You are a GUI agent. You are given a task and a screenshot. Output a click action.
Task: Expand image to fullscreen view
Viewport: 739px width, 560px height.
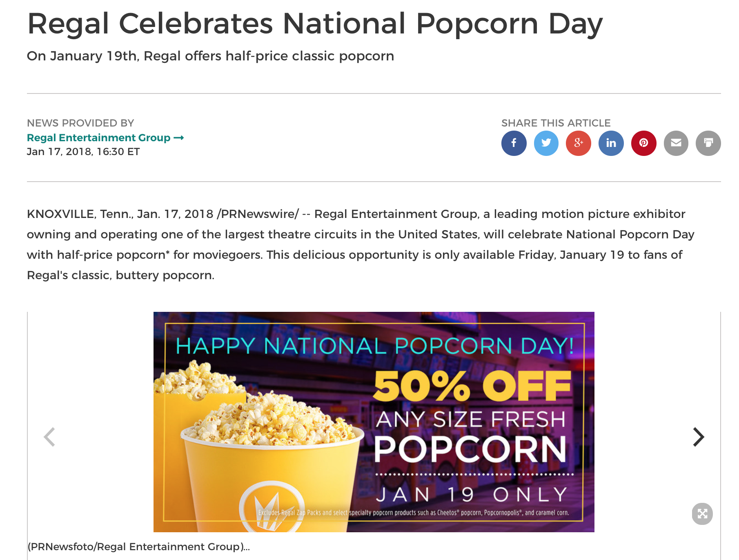pos(702,514)
